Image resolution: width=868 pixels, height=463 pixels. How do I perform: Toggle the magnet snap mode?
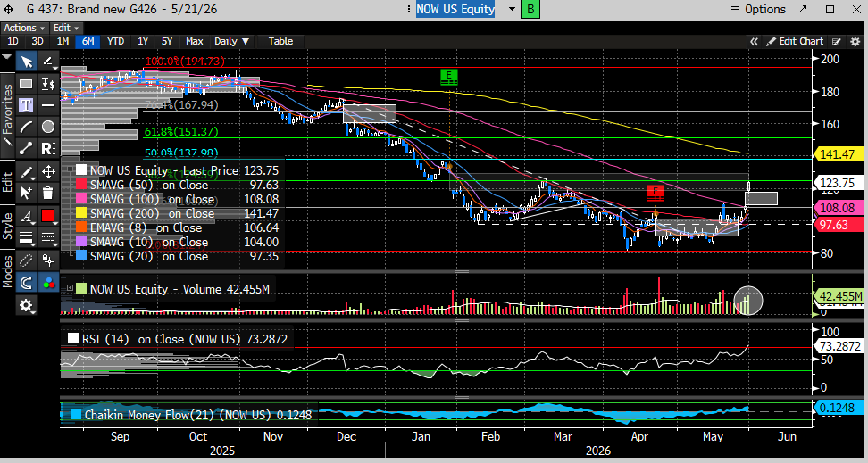click(x=26, y=282)
